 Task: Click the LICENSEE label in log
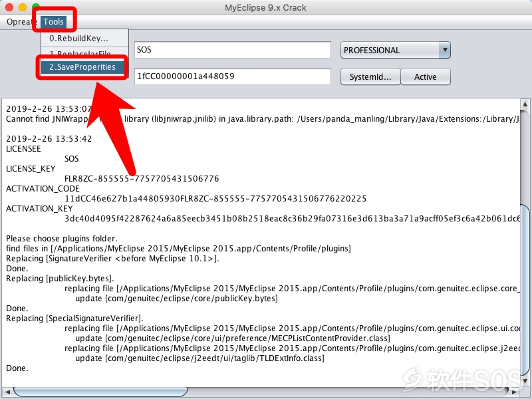coord(23,148)
